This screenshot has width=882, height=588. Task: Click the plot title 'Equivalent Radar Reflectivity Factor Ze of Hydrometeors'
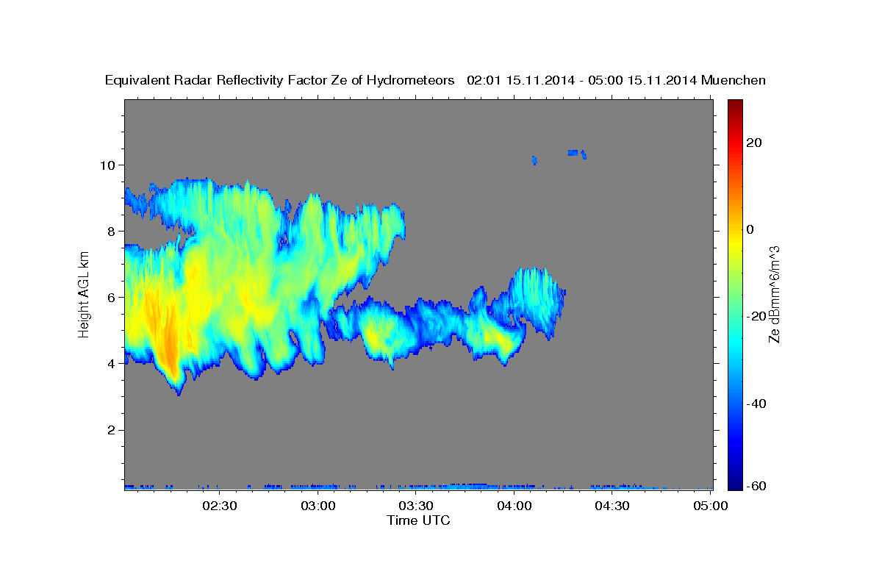pyautogui.click(x=280, y=81)
